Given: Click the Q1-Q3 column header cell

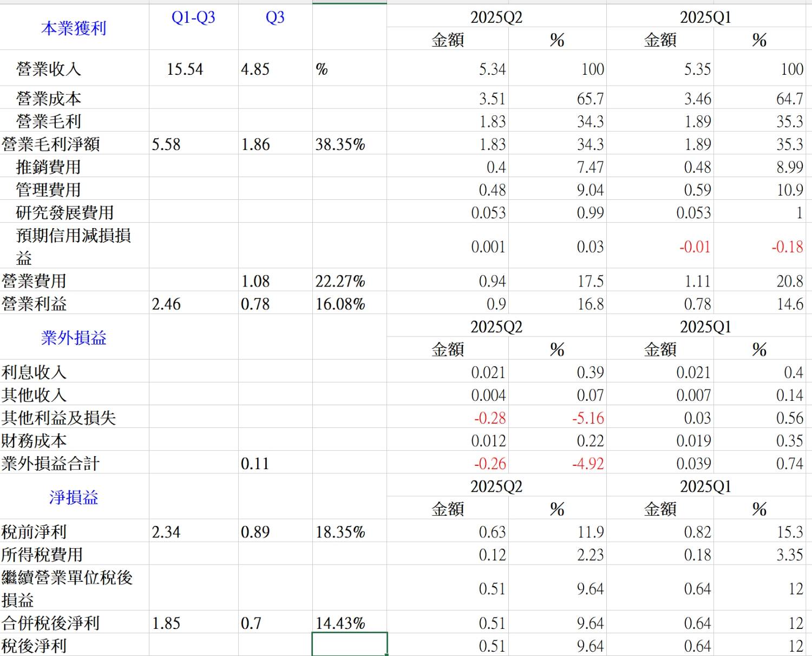Looking at the screenshot, I should (193, 18).
